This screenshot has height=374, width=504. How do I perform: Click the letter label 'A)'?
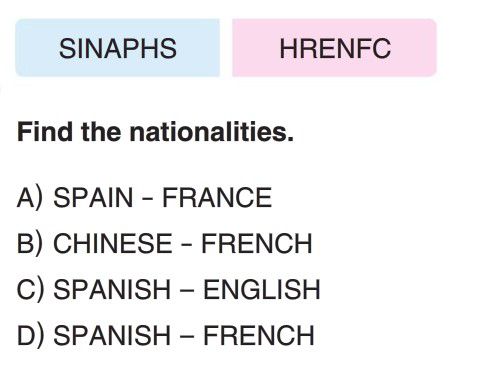coord(30,198)
